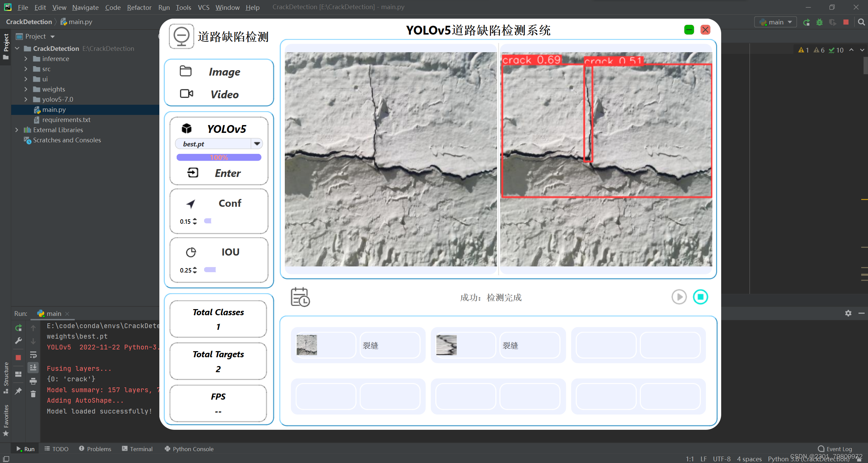Open a video via the Video camera icon
Viewport: 868px width, 463px height.
pyautogui.click(x=186, y=94)
